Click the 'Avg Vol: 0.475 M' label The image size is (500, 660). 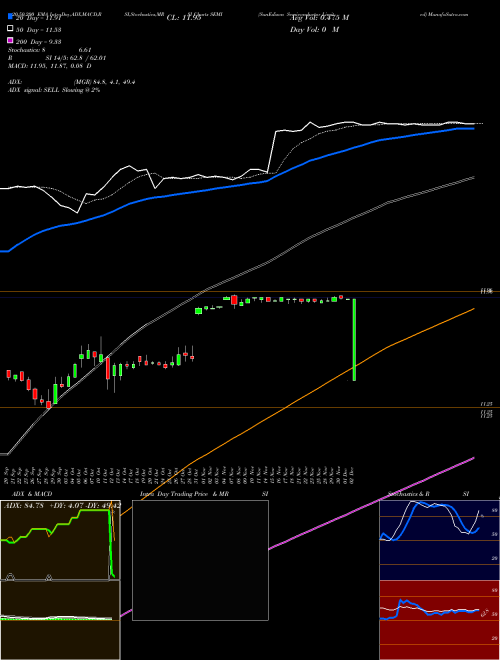tap(319, 18)
